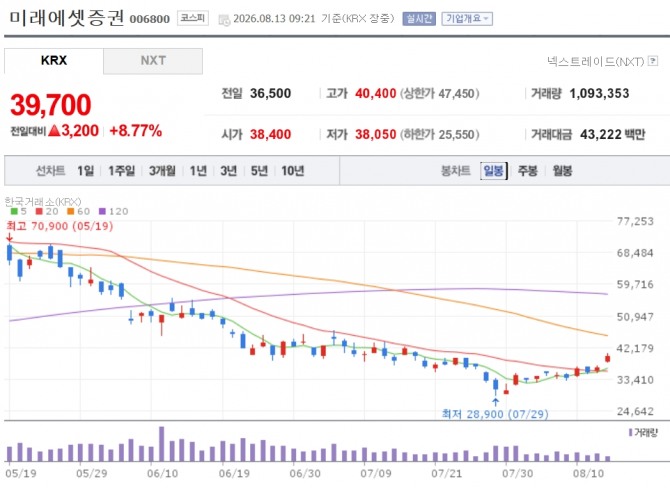Image resolution: width=670 pixels, height=488 pixels.
Task: Click the red 20-day moving average legend
Action: click(x=47, y=211)
